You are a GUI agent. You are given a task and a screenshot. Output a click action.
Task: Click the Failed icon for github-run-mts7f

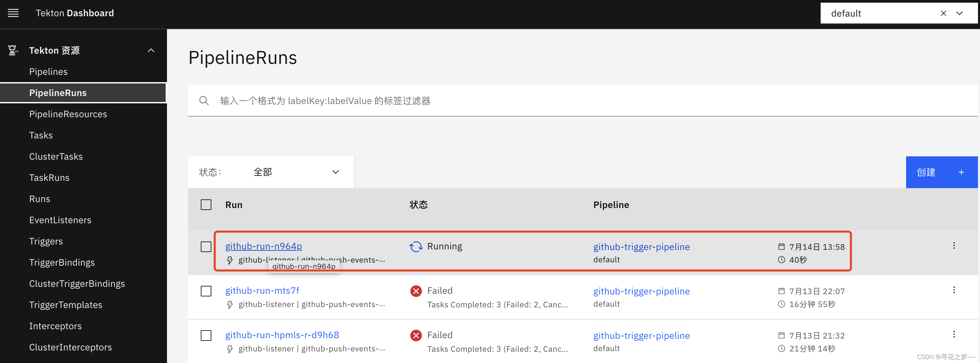(x=416, y=291)
